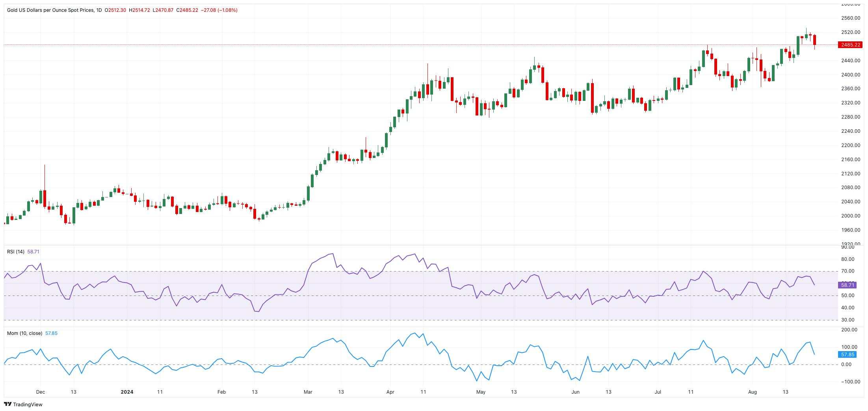
Task: Click the 57.85 value beside Mom label
Action: click(51, 333)
